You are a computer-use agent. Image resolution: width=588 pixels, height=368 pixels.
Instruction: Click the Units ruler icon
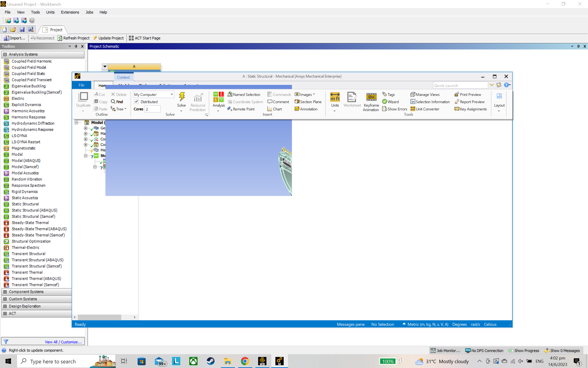(x=335, y=97)
